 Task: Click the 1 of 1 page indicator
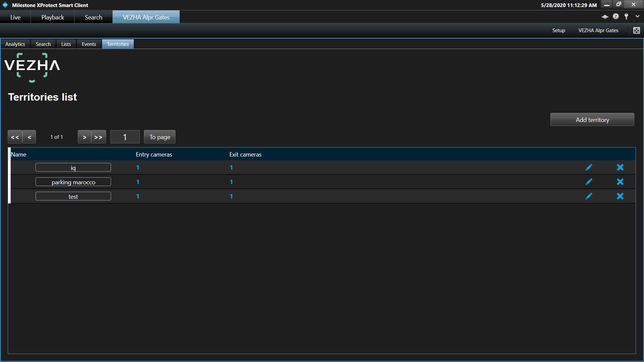[57, 137]
